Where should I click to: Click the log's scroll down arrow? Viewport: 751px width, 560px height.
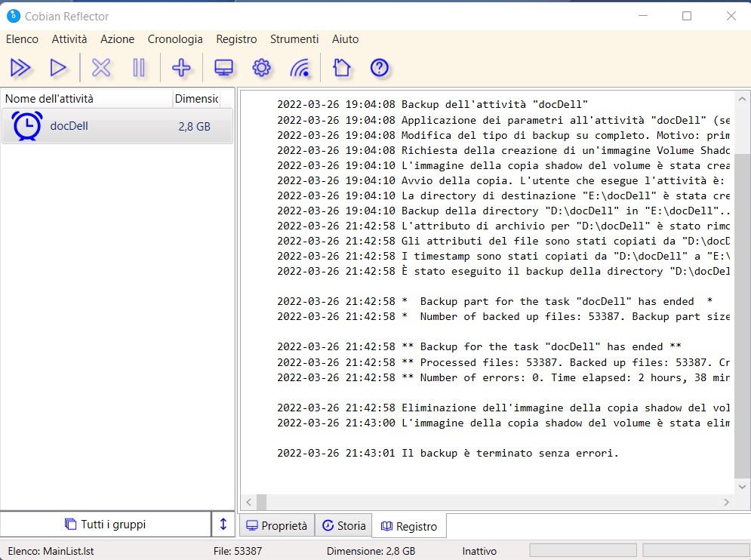742,487
